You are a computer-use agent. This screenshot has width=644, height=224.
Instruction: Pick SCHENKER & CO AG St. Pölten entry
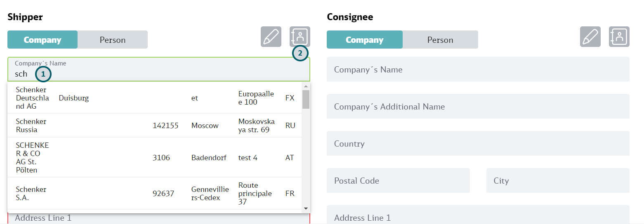[x=155, y=157]
